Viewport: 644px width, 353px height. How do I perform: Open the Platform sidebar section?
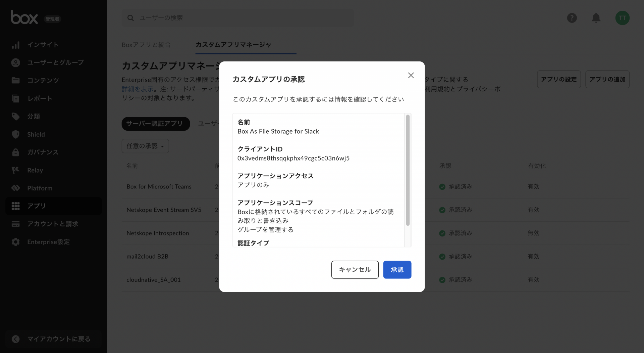coord(40,188)
